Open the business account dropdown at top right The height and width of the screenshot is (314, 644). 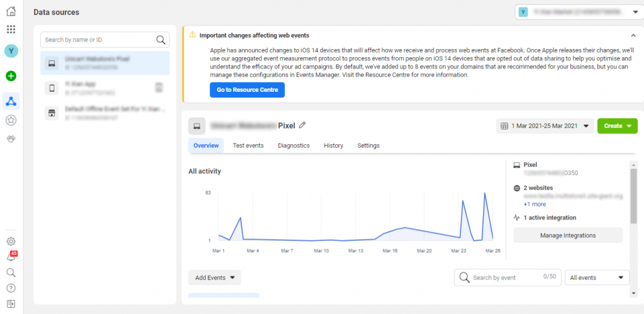(579, 12)
